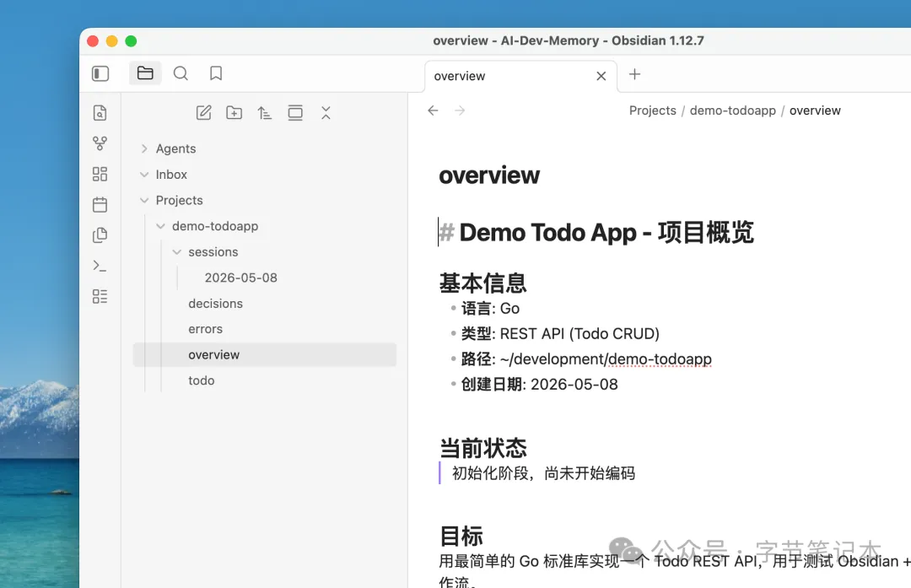Click overview in the breadcrumb

815,111
